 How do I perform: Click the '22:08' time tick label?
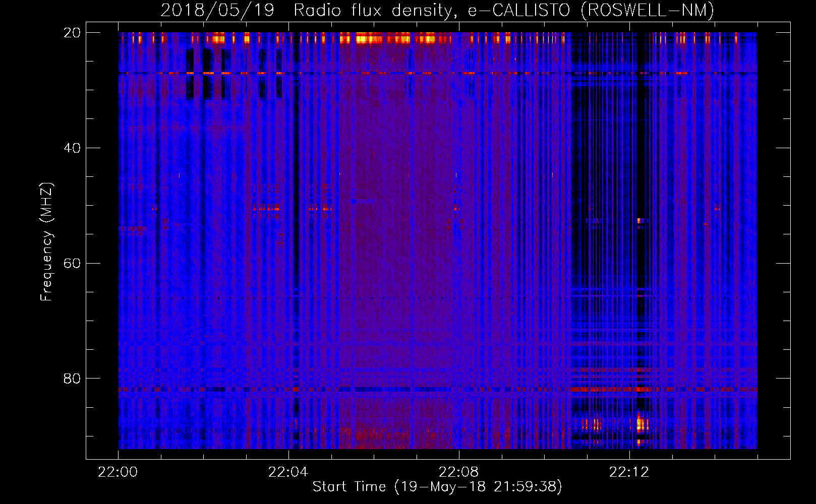point(459,472)
